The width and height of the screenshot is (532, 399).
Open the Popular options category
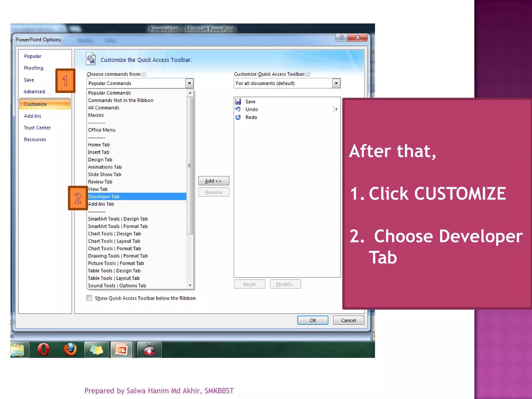click(x=32, y=56)
